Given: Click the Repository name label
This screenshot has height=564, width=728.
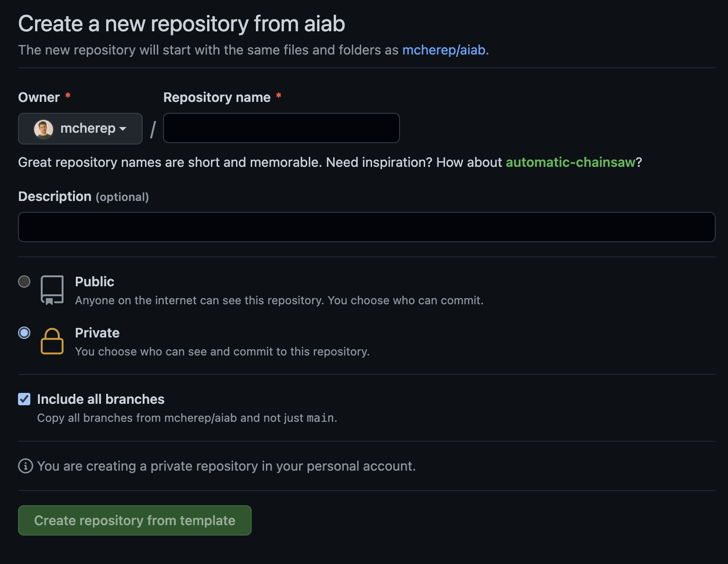Looking at the screenshot, I should tap(217, 97).
